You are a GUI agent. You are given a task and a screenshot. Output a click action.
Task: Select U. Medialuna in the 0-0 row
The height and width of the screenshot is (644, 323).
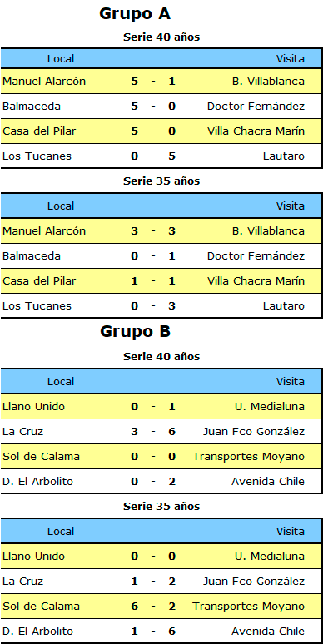pos(270,557)
